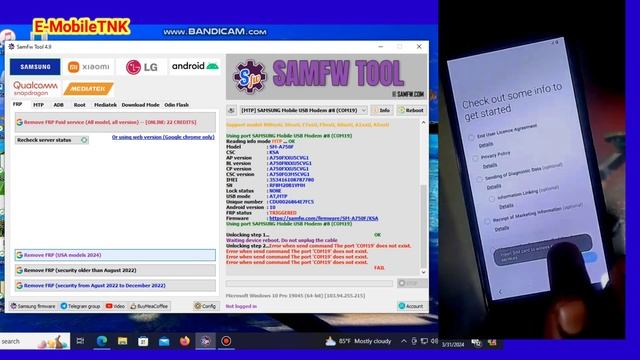This screenshot has height=360, width=640.
Task: Switch to the ADB tab
Action: tap(58, 105)
